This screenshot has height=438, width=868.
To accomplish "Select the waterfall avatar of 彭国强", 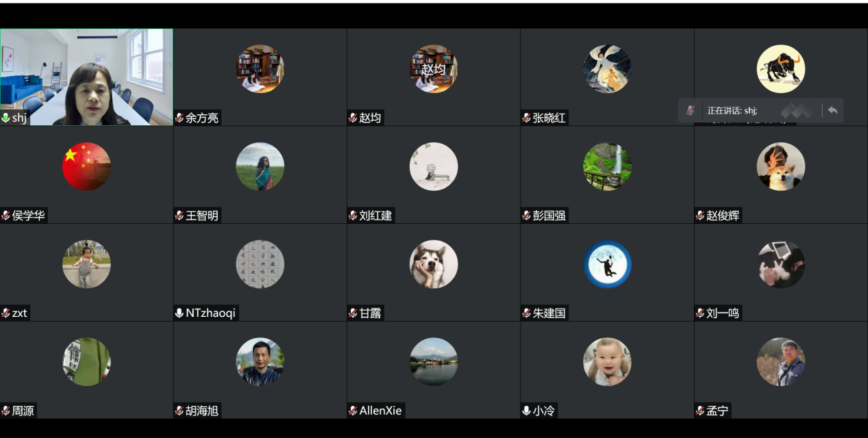I will click(607, 166).
